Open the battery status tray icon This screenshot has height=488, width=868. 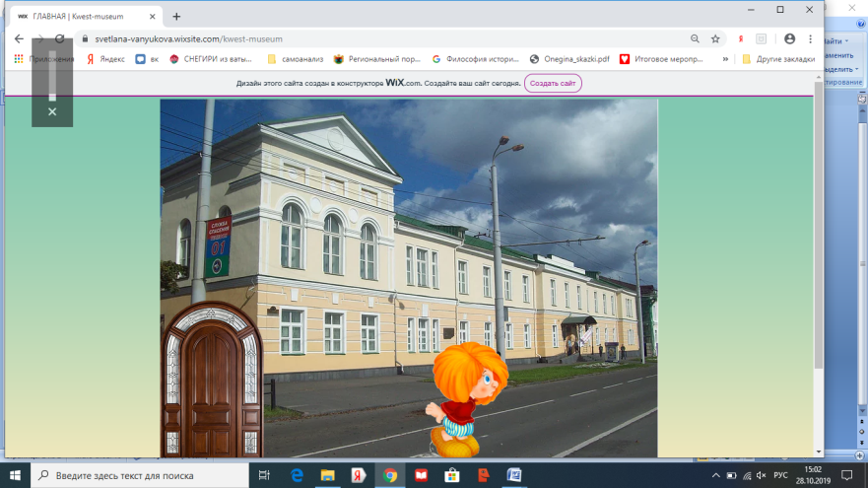tap(731, 475)
